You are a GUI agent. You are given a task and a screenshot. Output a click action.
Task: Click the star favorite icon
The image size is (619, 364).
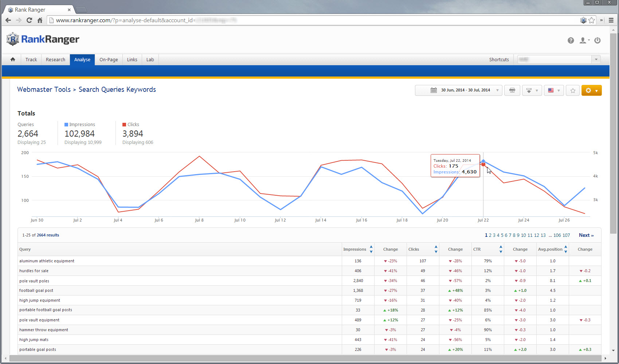(x=573, y=90)
